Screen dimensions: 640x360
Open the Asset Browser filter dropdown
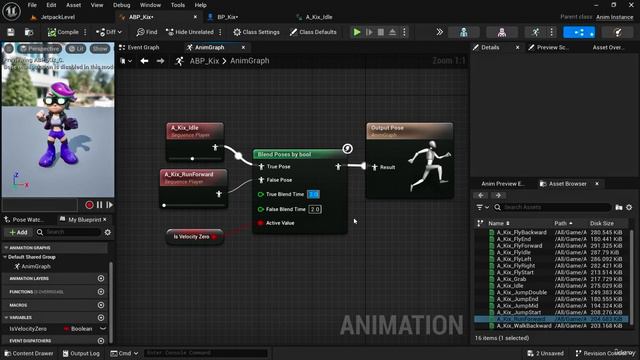point(483,207)
